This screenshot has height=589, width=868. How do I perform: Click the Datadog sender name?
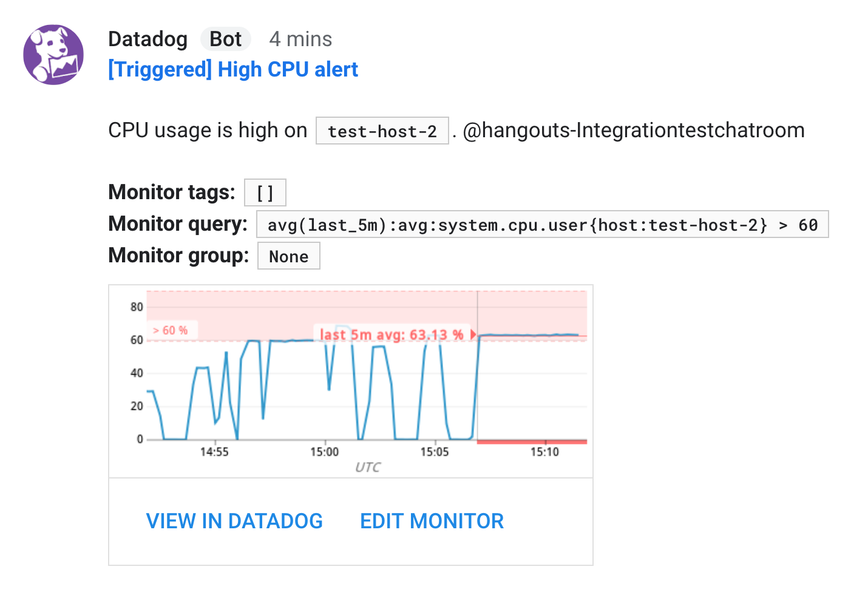point(147,39)
